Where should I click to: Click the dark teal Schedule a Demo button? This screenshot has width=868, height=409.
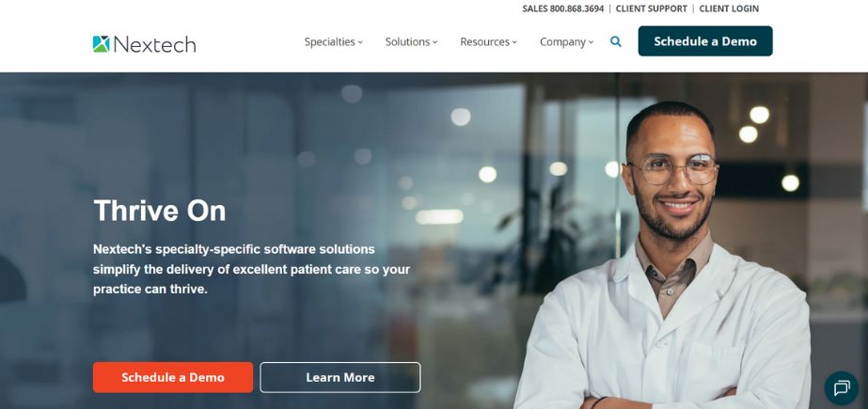pos(705,41)
